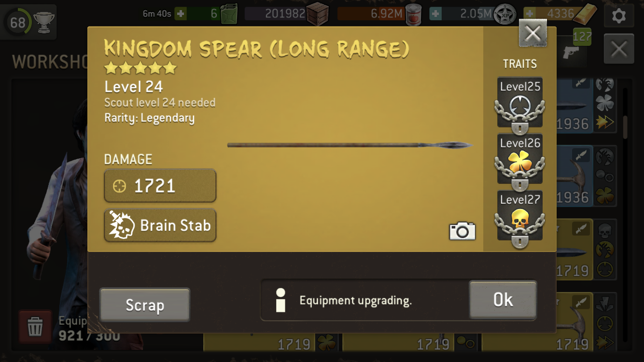Add gas with green plus icon
This screenshot has width=644, height=362.
tap(181, 14)
